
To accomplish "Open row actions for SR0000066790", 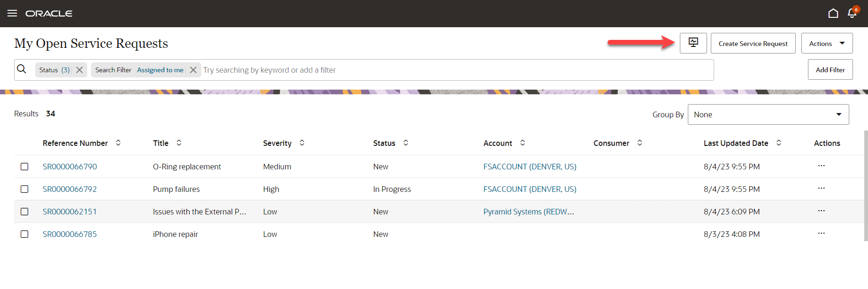I will [x=821, y=166].
